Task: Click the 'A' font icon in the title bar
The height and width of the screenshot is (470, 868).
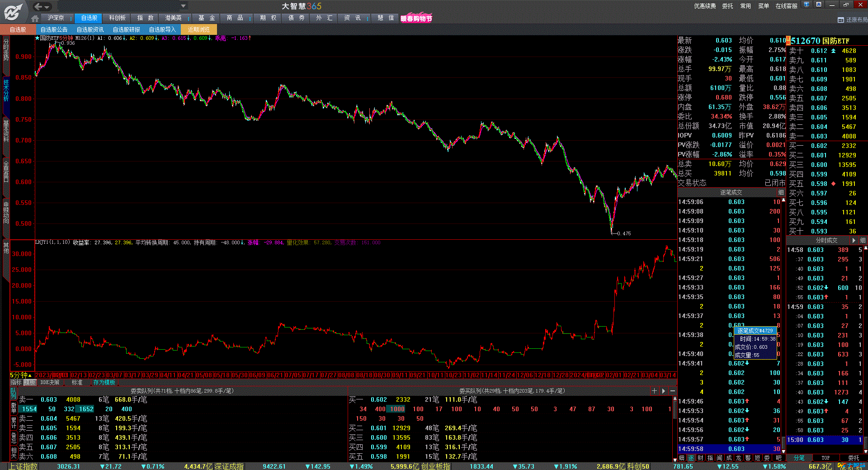Action: (x=819, y=5)
